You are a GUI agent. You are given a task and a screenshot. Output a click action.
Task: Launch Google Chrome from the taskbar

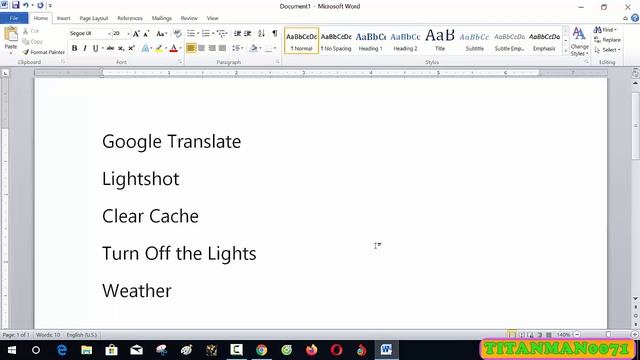point(261,350)
